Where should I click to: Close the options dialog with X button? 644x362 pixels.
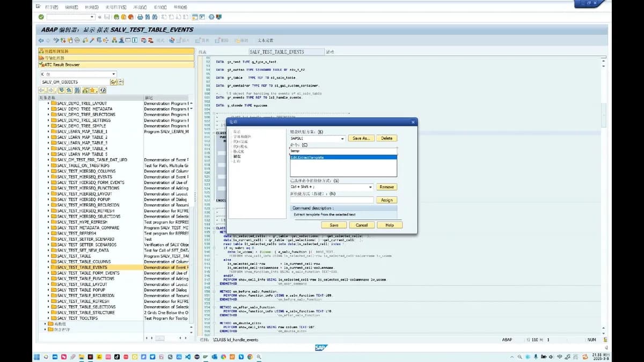[413, 122]
